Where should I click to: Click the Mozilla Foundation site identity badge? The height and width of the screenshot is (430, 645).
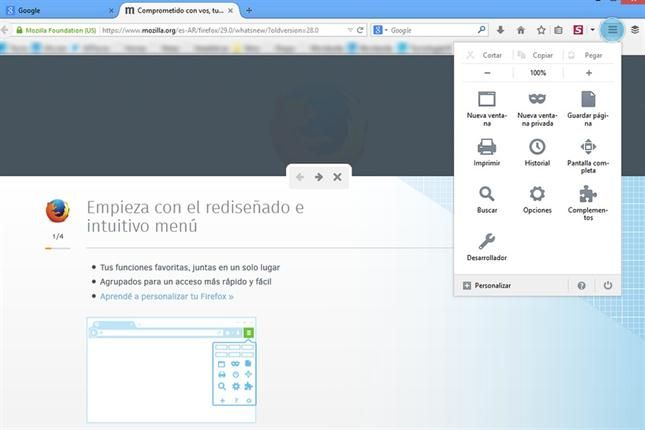pyautogui.click(x=56, y=30)
